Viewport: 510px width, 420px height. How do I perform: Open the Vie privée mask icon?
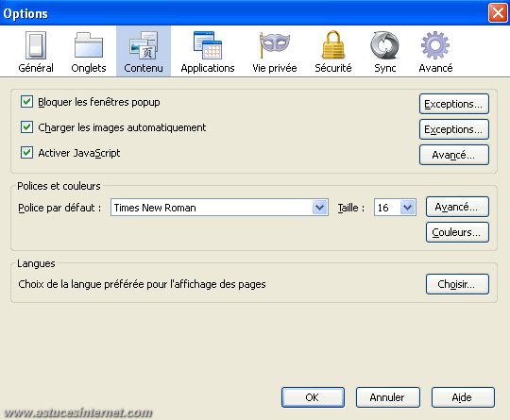274,44
